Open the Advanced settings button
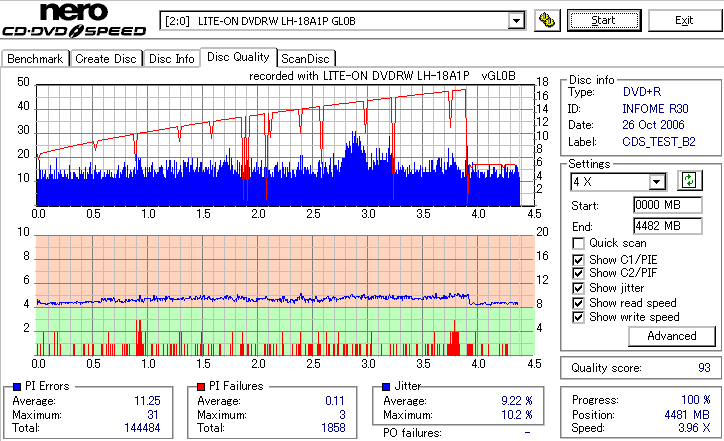 672,336
